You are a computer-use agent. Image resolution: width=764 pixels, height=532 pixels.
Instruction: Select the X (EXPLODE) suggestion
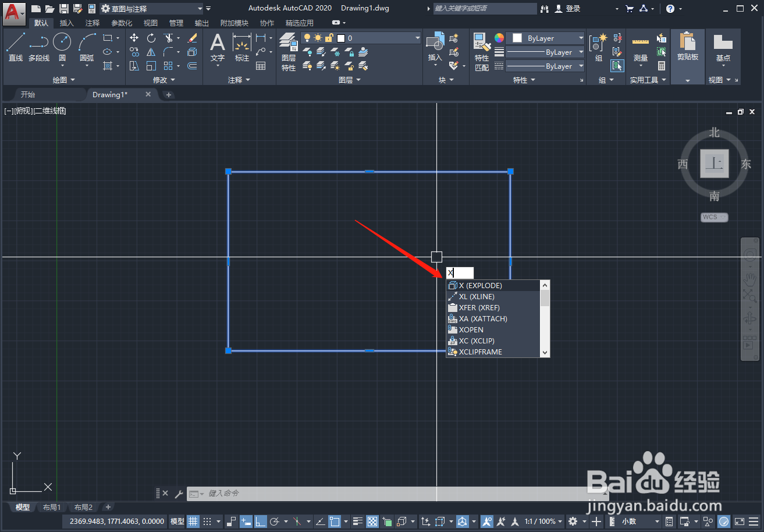pos(493,285)
